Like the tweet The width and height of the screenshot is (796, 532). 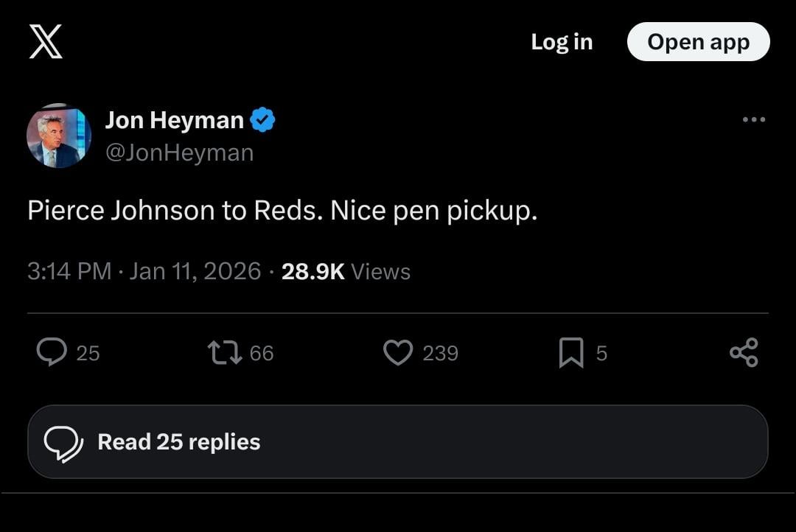click(398, 352)
